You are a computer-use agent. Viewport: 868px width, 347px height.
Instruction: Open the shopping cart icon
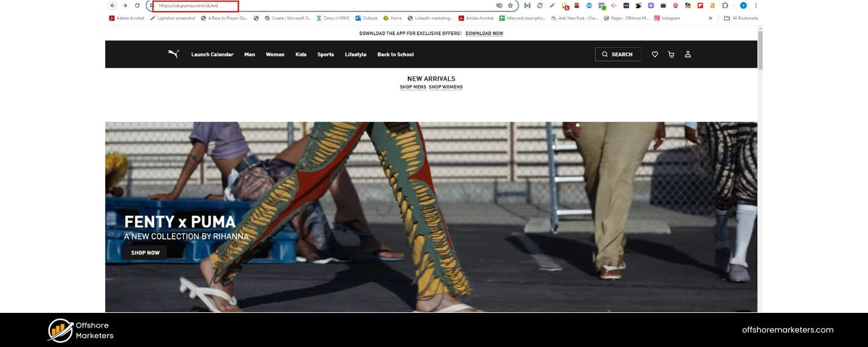click(671, 54)
